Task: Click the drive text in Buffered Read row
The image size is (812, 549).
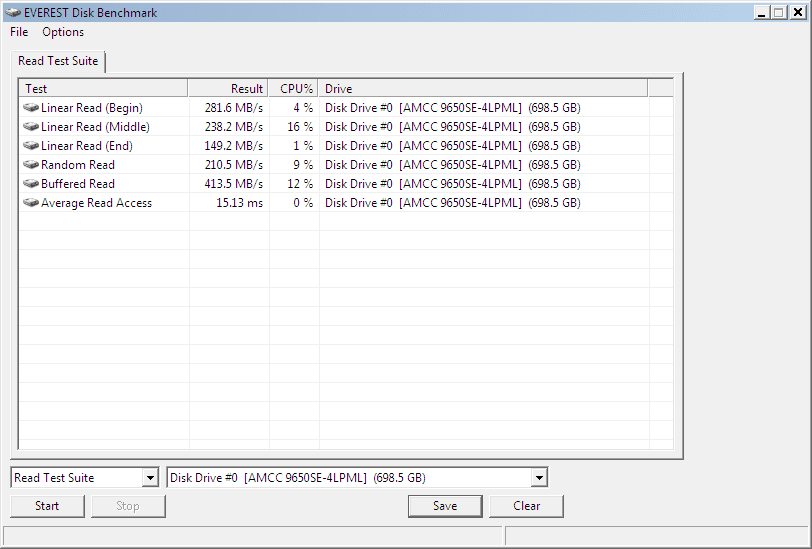Action: (x=453, y=184)
